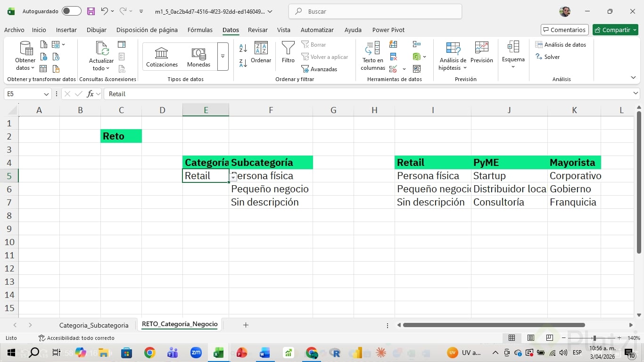Switch to the Insertar tab

point(66,30)
